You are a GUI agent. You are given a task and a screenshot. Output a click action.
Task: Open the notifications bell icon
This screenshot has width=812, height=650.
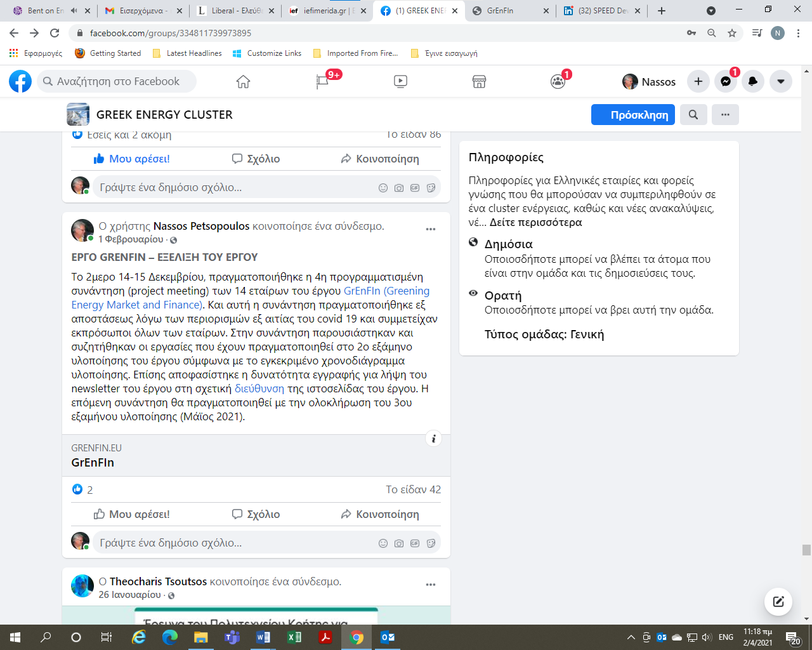(x=753, y=81)
